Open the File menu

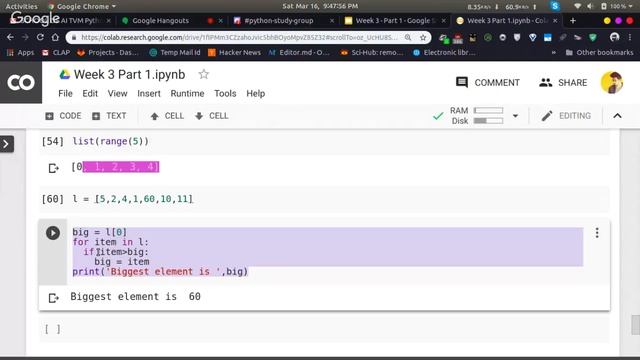coord(65,93)
